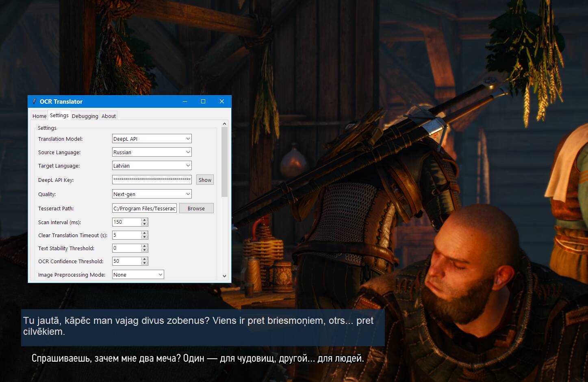Decrease OCR Confidence Threshold value
Image resolution: width=588 pixels, height=382 pixels.
(144, 263)
